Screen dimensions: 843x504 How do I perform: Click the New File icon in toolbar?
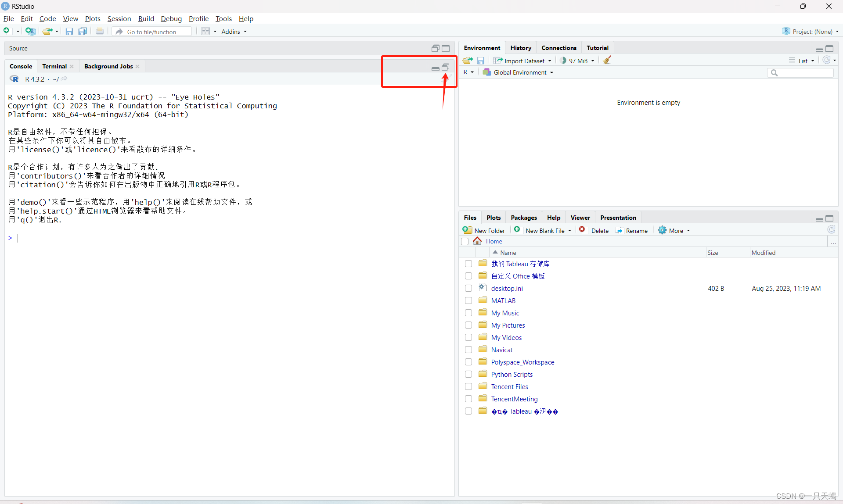coord(7,31)
